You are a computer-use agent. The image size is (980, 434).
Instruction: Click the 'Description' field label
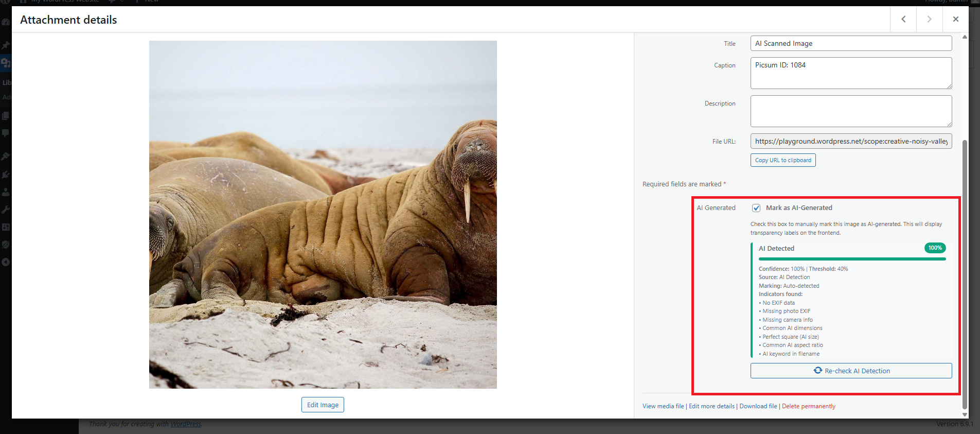tap(720, 103)
